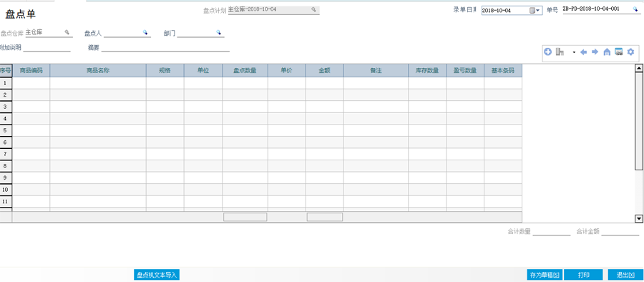Click the 盘点数量 footer summary box
Screen dimensions: 644x282
[x=245, y=217]
